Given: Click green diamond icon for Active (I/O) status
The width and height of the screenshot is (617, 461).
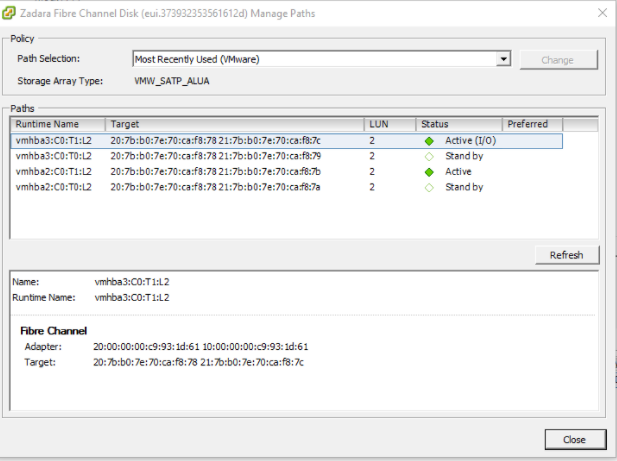Looking at the screenshot, I should coord(429,141).
